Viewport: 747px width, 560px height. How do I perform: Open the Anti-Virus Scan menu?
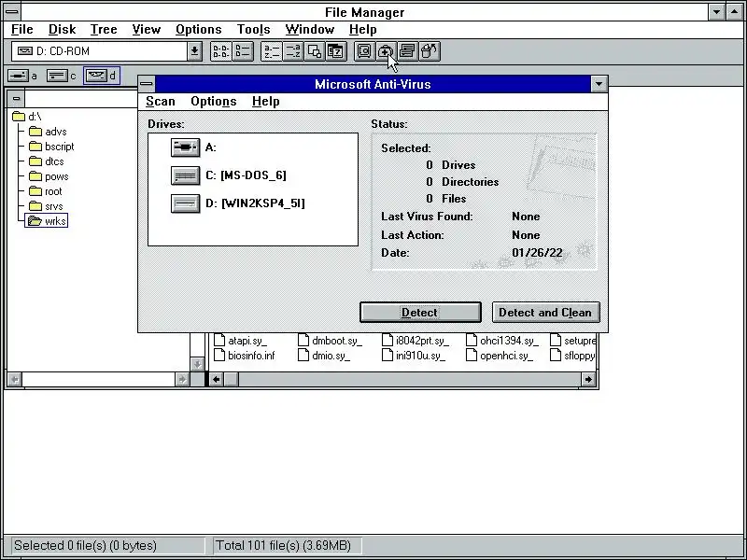pos(160,102)
